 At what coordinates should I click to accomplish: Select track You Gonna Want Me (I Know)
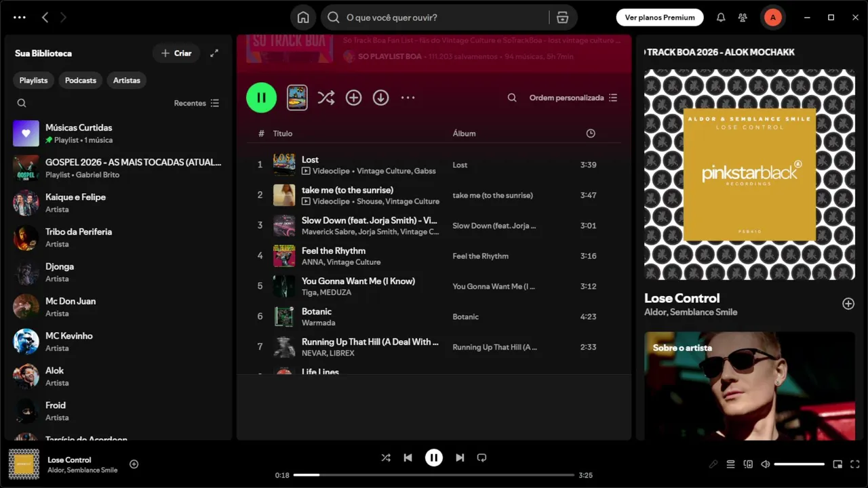tap(433, 286)
